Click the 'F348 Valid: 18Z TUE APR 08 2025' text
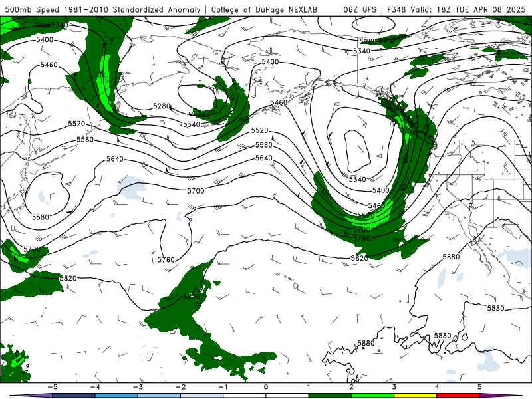 pyautogui.click(x=456, y=9)
